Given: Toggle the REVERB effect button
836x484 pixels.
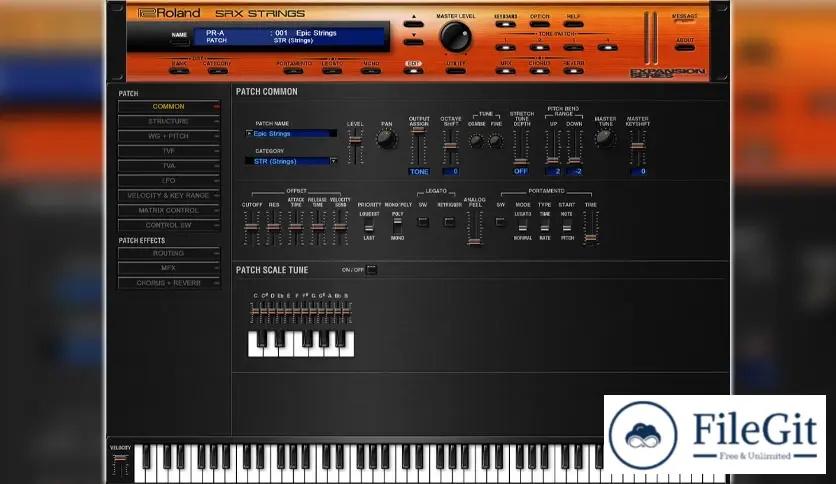Looking at the screenshot, I should click(574, 71).
